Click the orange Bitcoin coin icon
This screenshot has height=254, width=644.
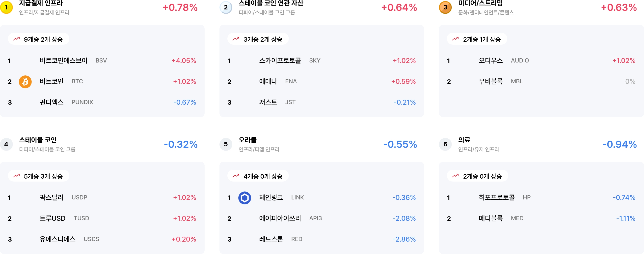click(25, 82)
